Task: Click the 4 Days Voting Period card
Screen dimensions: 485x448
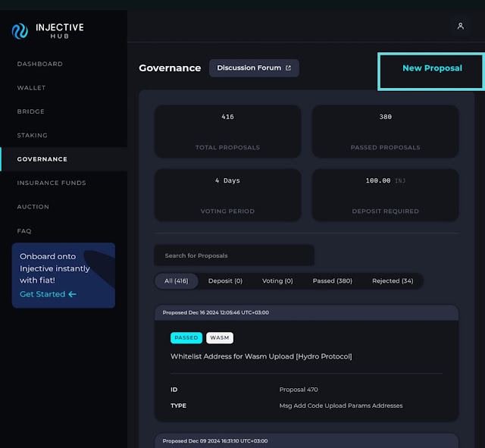Action: pos(227,196)
